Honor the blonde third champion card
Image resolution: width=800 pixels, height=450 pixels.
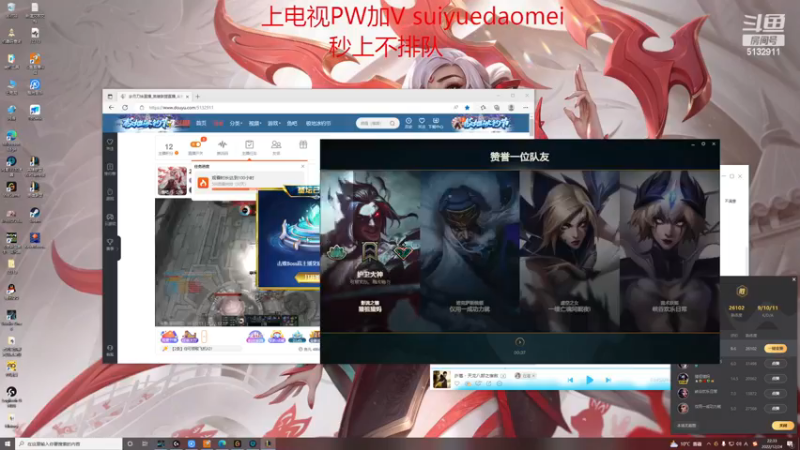pyautogui.click(x=569, y=252)
